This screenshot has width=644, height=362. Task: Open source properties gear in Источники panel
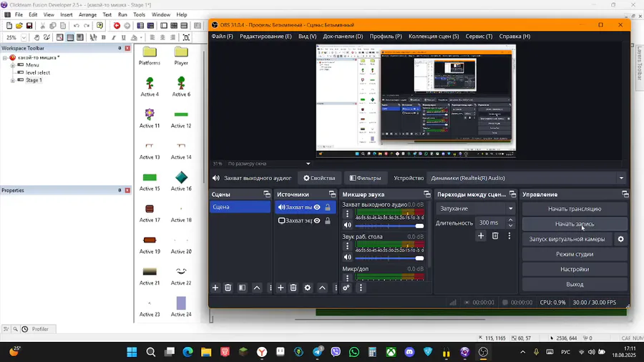point(308,288)
